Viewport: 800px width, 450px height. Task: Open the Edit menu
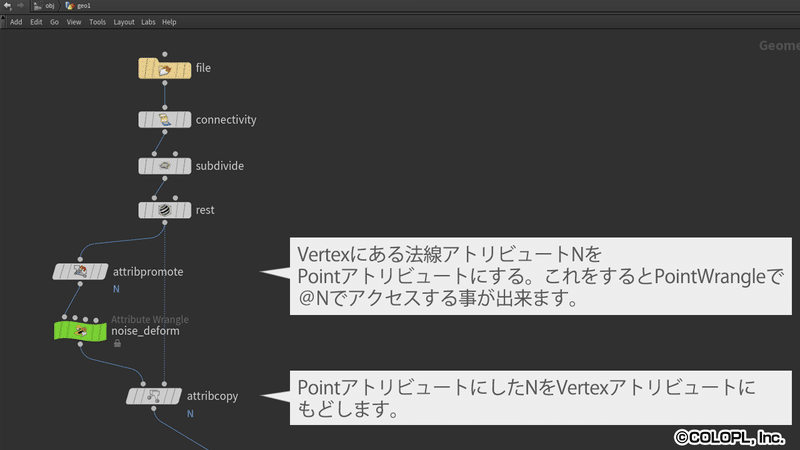point(36,22)
